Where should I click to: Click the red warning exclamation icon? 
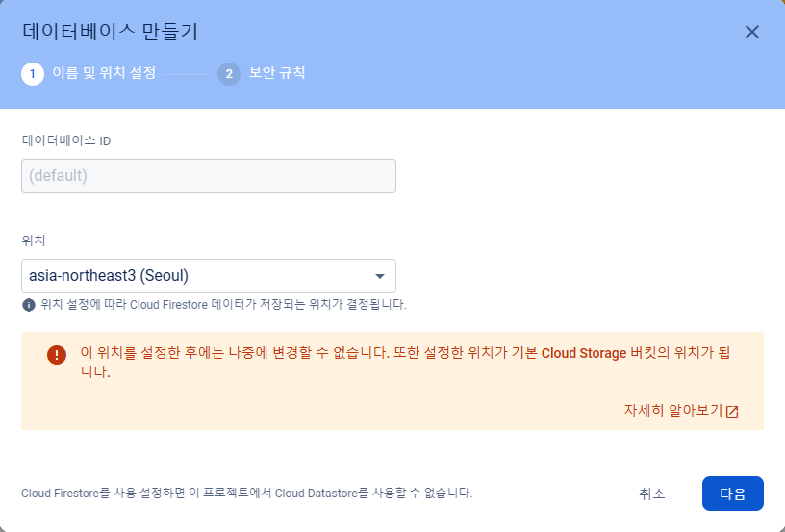[x=57, y=355]
